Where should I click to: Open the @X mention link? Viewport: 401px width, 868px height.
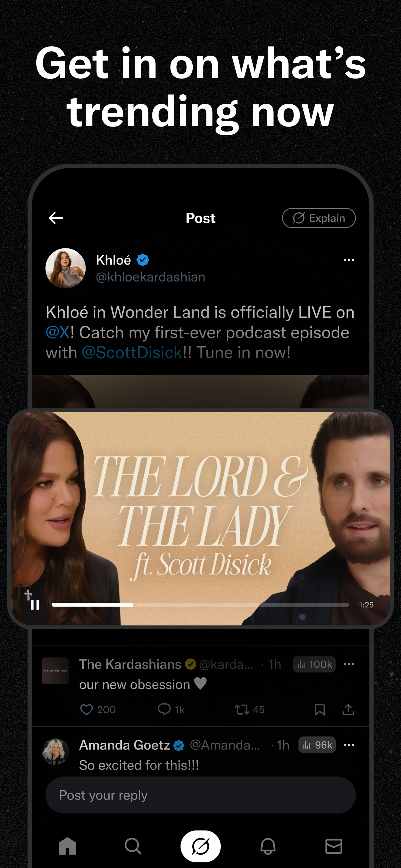pos(58,332)
